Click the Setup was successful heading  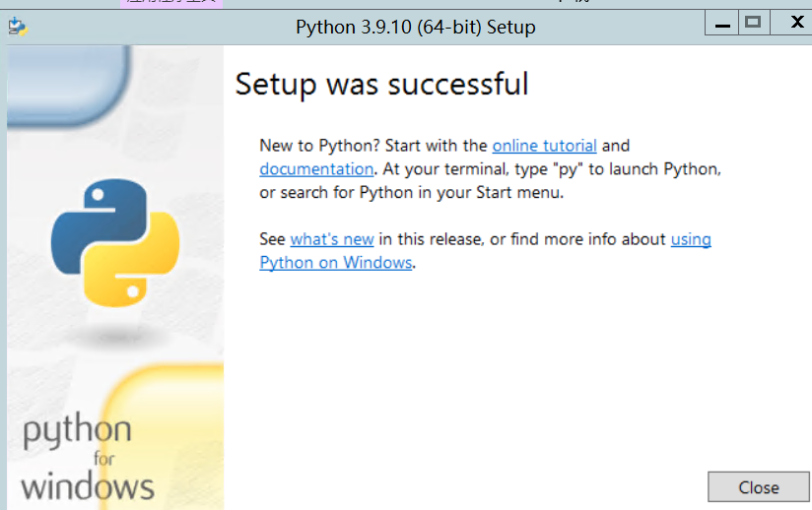(381, 85)
